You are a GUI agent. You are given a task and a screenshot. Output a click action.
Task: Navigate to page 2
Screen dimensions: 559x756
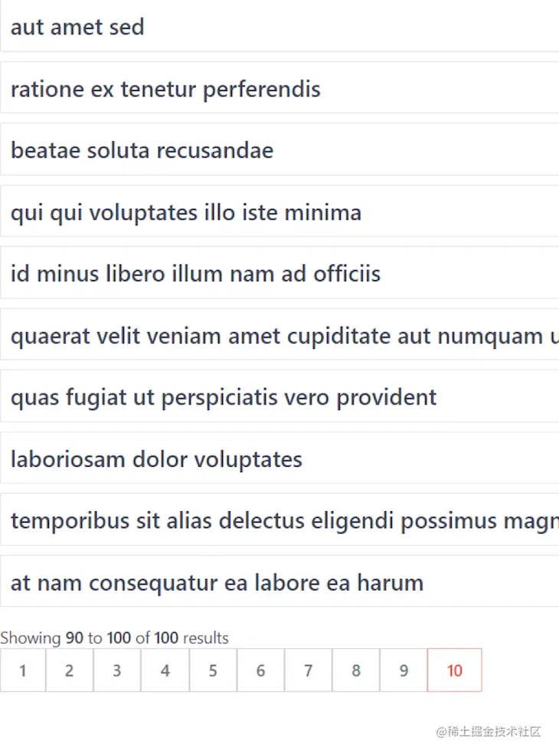pos(70,670)
